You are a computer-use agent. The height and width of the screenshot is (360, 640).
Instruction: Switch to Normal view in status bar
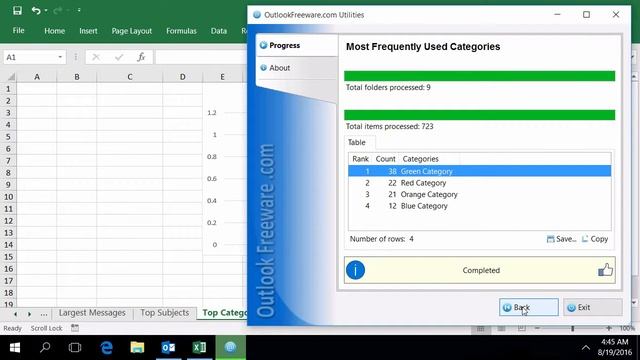coord(480,328)
